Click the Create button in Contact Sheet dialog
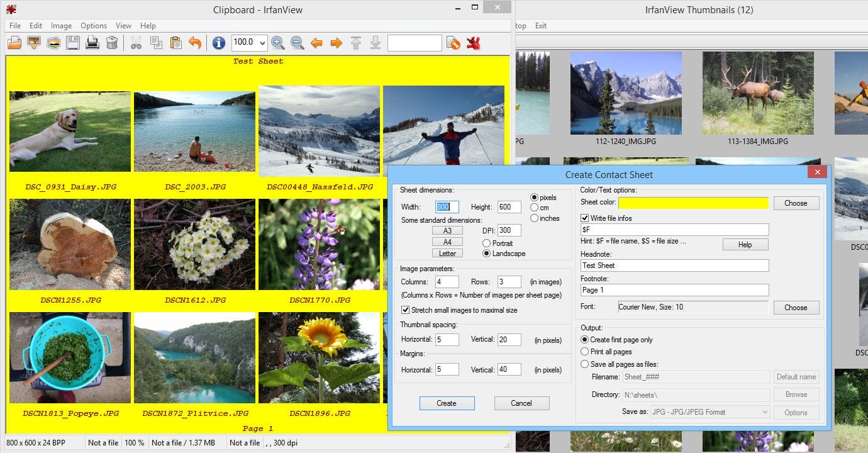868x453 pixels. pyautogui.click(x=447, y=403)
